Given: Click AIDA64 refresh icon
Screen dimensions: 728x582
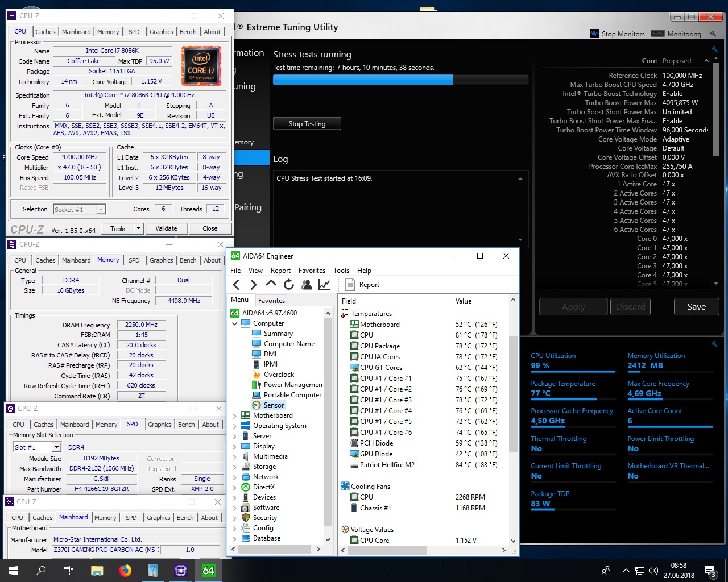Looking at the screenshot, I should coord(289,285).
